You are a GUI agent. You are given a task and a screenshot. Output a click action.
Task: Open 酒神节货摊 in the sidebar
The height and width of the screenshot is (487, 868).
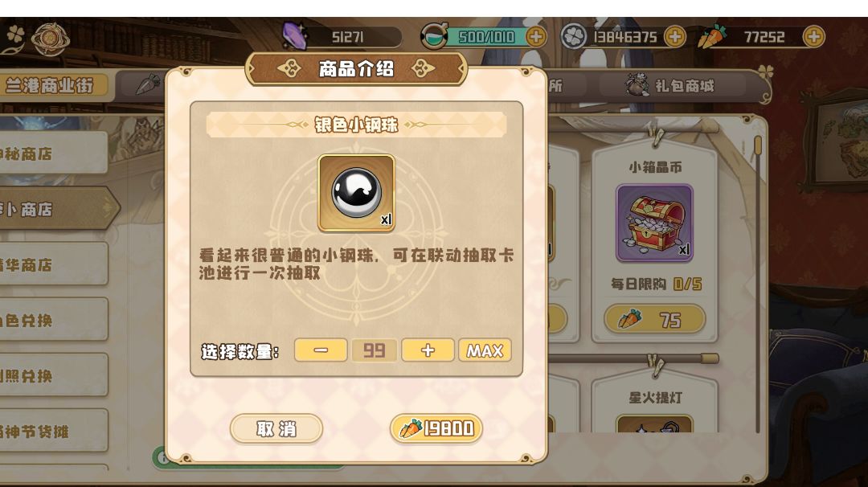click(53, 431)
